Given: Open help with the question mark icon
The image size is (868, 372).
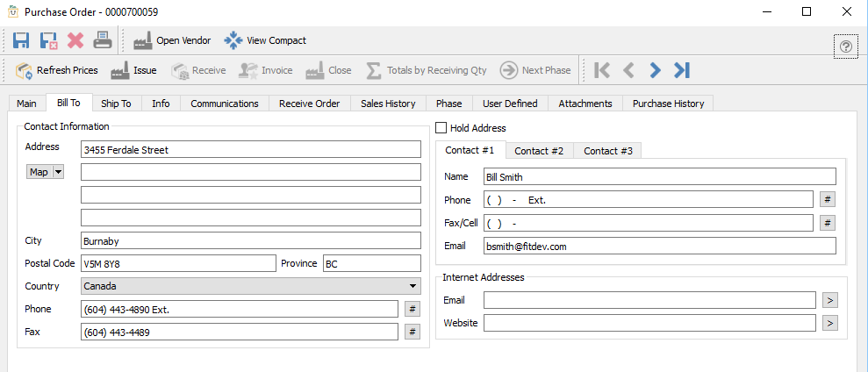Looking at the screenshot, I should (x=846, y=46).
